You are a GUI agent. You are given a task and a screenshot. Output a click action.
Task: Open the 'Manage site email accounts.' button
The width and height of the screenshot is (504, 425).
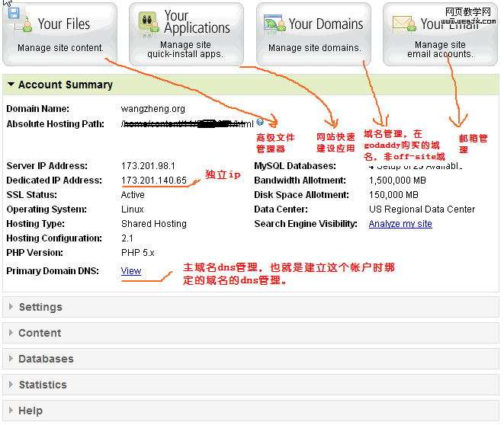click(440, 50)
